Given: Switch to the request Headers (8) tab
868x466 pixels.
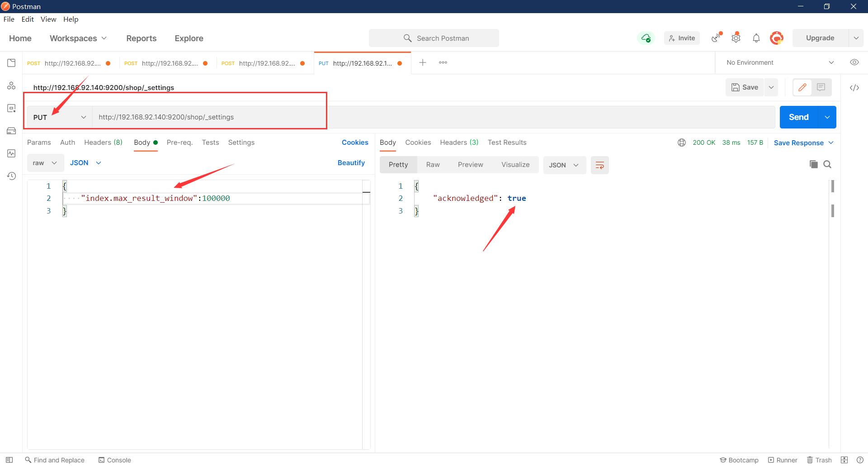Looking at the screenshot, I should (x=103, y=143).
